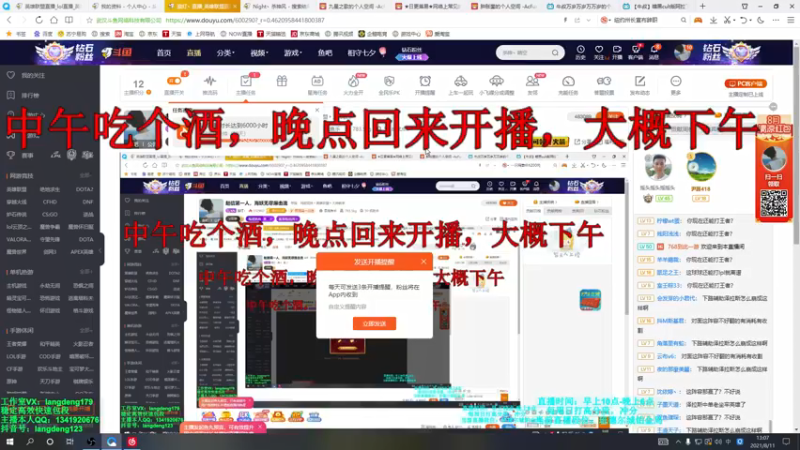The image size is (800, 450).
Task: Open the 星海任务 icon
Action: [x=317, y=85]
